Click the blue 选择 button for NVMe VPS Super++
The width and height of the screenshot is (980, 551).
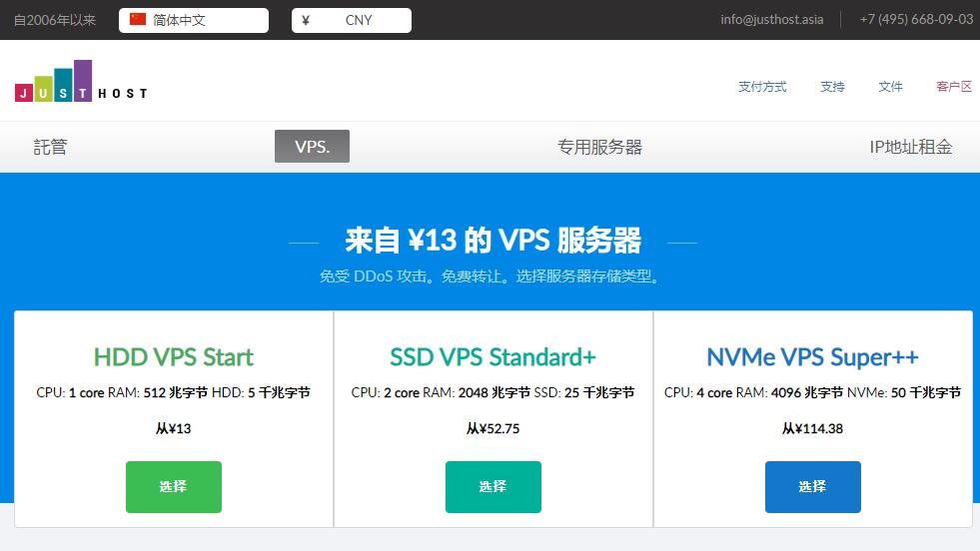812,487
